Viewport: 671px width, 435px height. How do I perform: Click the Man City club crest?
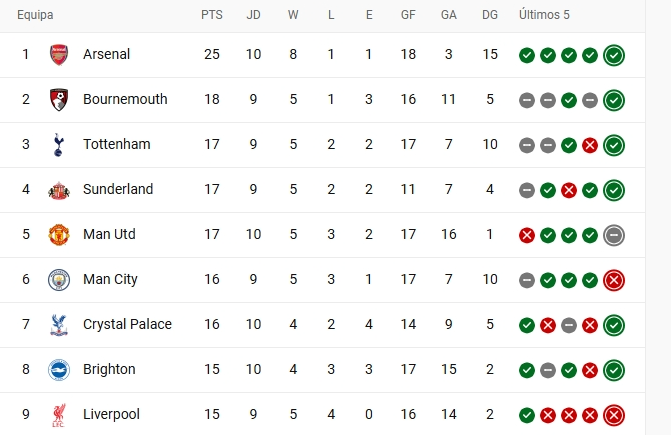59,280
